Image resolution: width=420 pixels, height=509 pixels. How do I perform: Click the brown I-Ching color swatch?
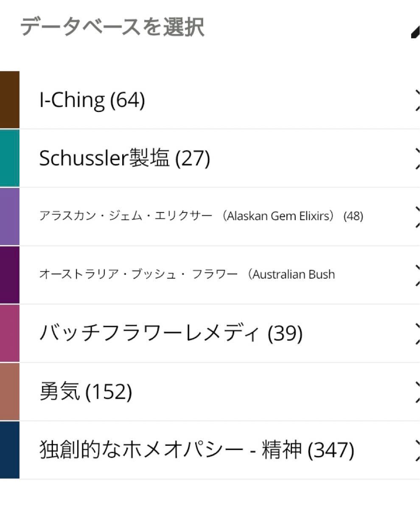tap(9, 100)
